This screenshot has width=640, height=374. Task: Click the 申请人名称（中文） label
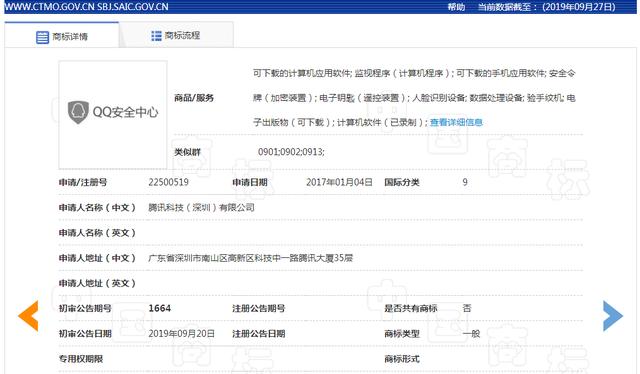point(97,207)
